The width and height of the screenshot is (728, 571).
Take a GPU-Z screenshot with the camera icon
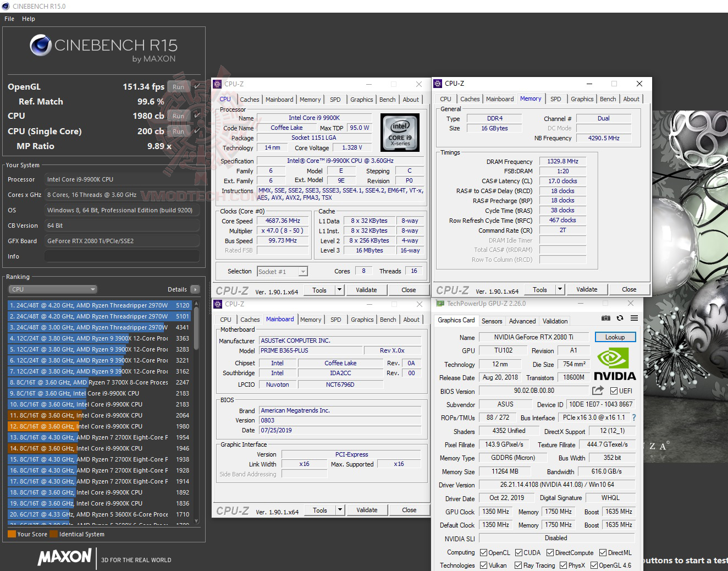[605, 318]
